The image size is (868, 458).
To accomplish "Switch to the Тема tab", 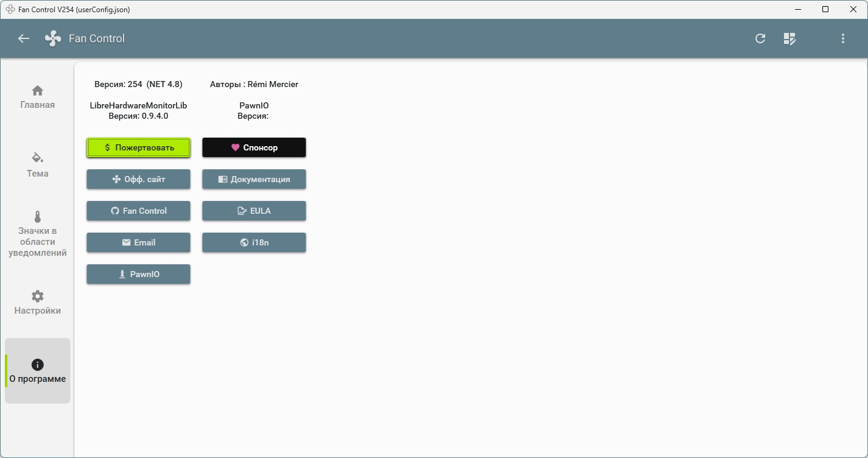I will coord(38,166).
